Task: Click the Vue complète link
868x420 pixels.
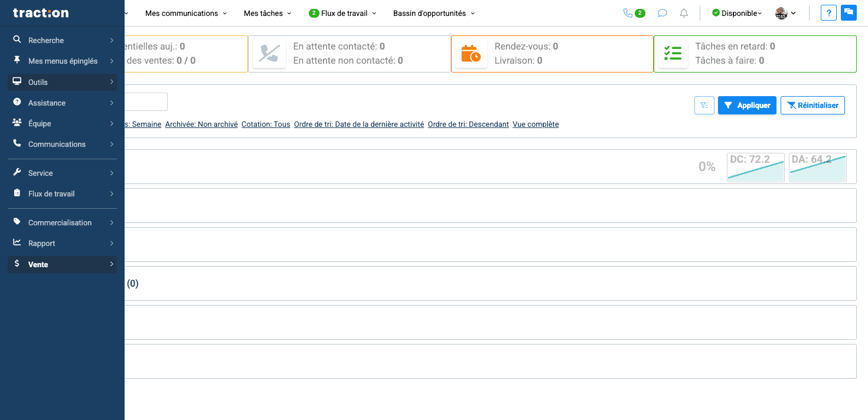Action: click(x=536, y=124)
